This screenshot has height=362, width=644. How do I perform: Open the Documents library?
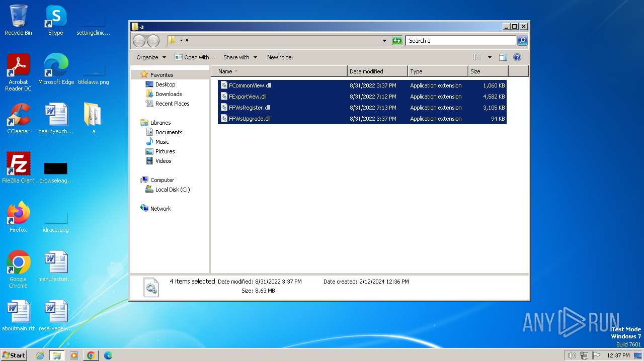pos(169,132)
